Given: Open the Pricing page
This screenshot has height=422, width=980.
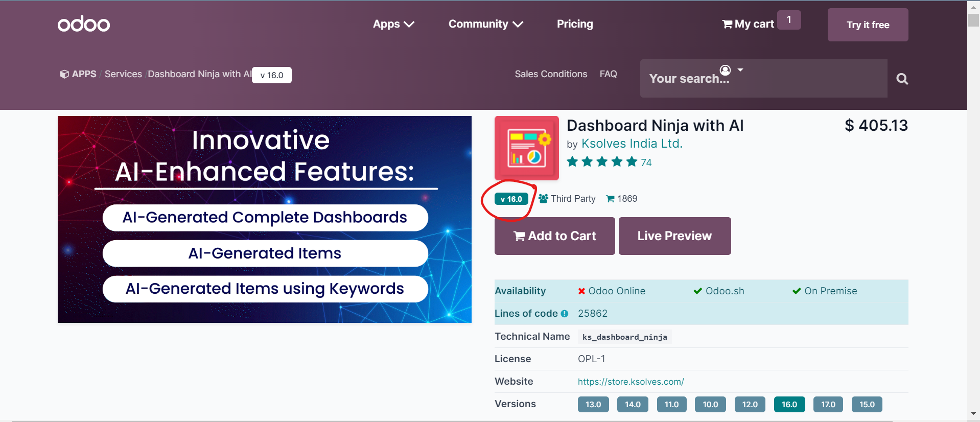Looking at the screenshot, I should point(575,24).
